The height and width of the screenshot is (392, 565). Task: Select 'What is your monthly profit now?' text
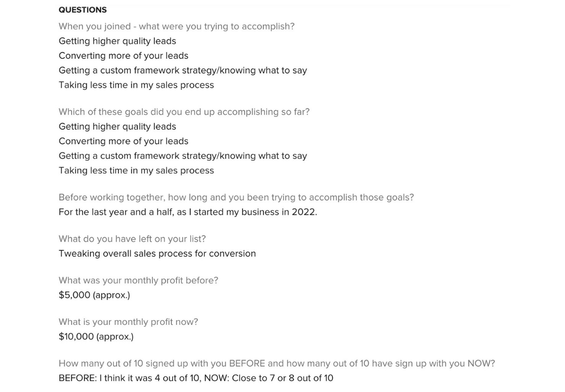pyautogui.click(x=128, y=322)
